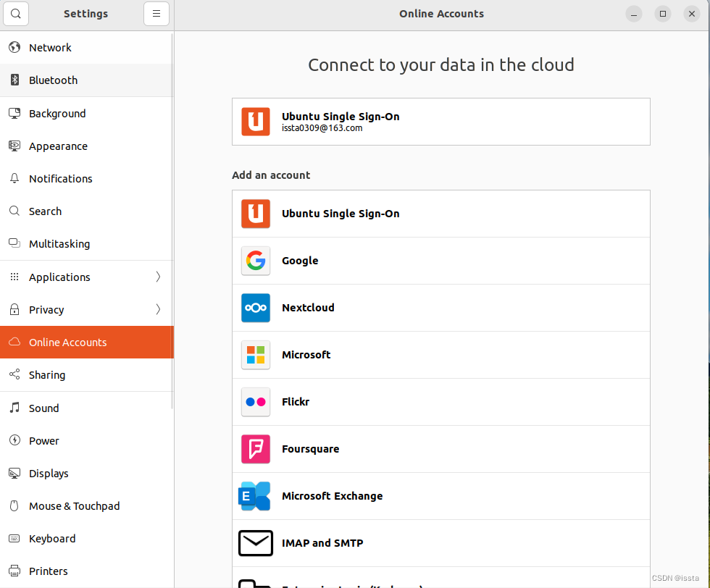Click the Displays icon
The image size is (710, 588).
(x=14, y=473)
